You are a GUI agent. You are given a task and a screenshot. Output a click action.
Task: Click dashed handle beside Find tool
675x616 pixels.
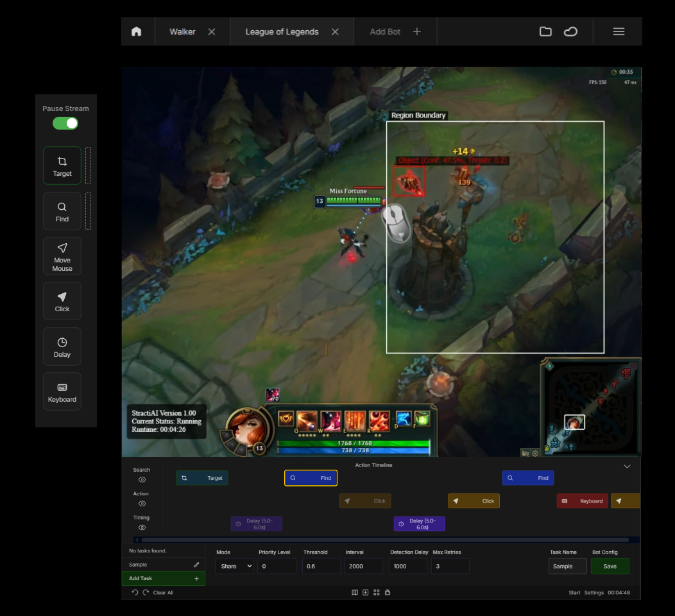88,211
